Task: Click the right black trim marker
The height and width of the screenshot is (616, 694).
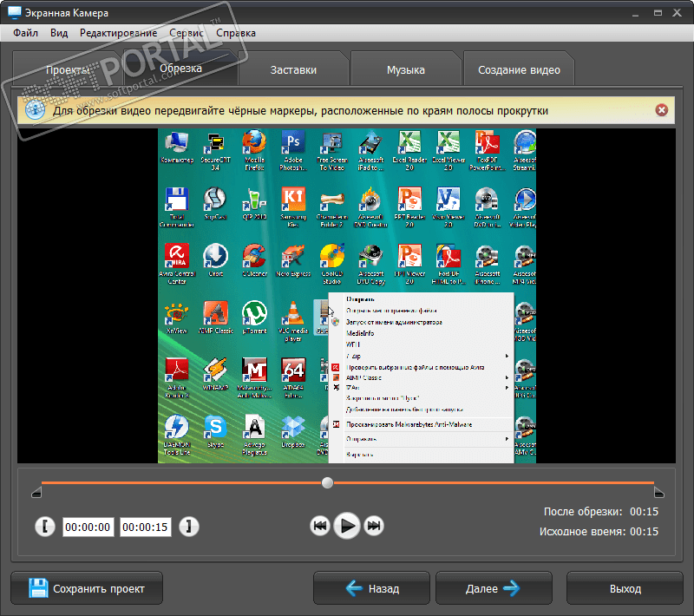Action: (659, 492)
